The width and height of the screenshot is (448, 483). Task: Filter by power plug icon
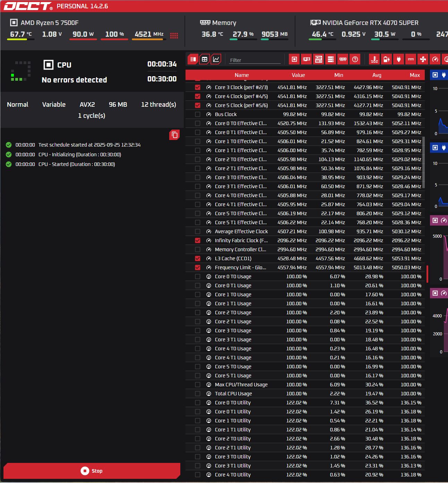399,59
